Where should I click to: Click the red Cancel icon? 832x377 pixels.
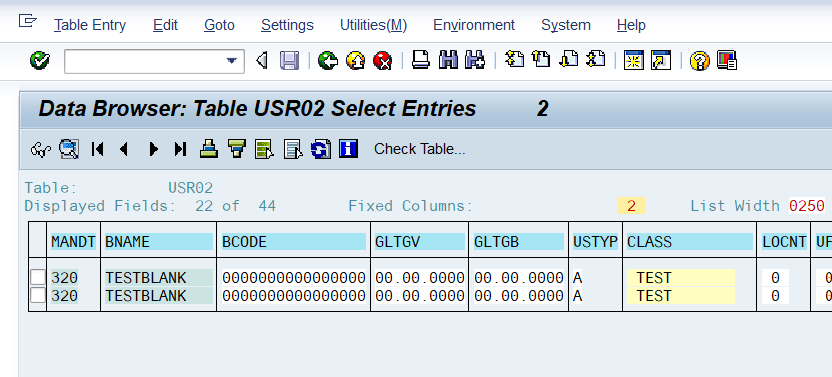tap(383, 61)
